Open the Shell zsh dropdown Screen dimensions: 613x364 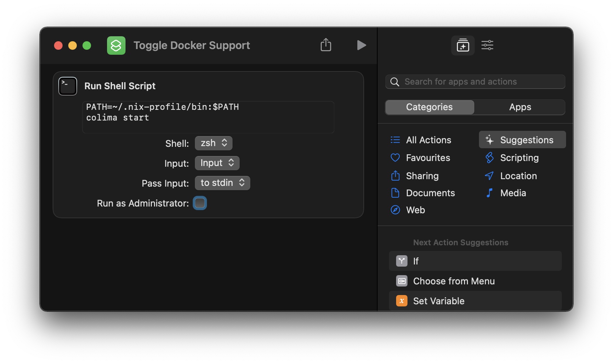click(213, 143)
